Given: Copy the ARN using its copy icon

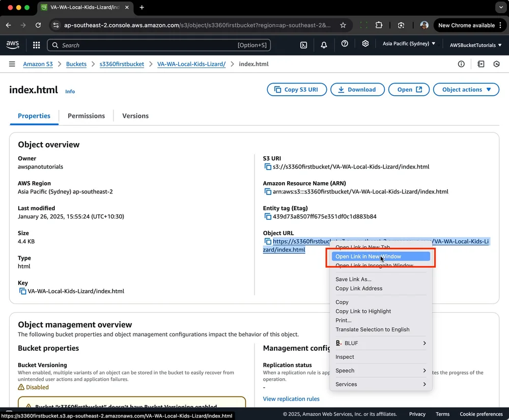Looking at the screenshot, I should pyautogui.click(x=268, y=192).
